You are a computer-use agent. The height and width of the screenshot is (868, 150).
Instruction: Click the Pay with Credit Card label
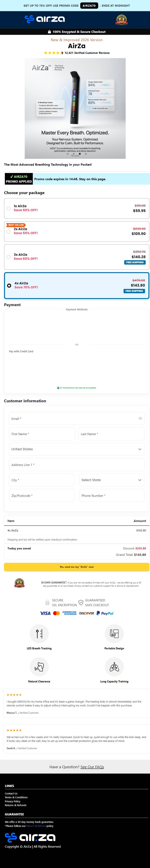21,351
